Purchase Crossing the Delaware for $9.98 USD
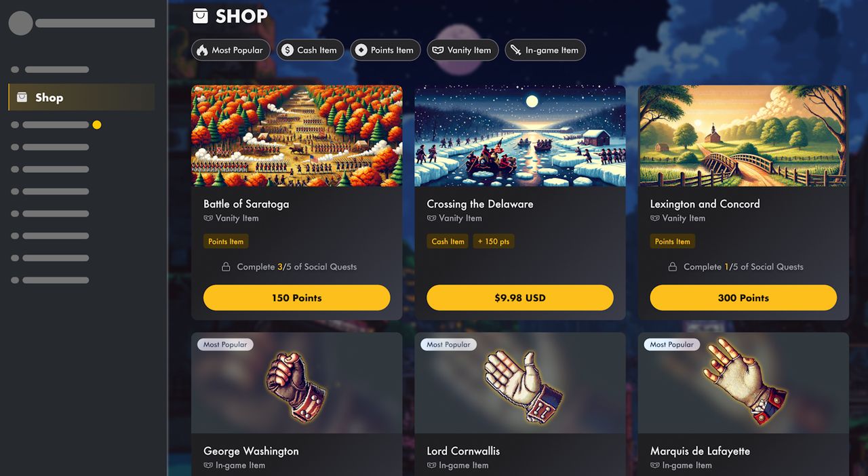Viewport: 868px width, 476px height. 520,298
